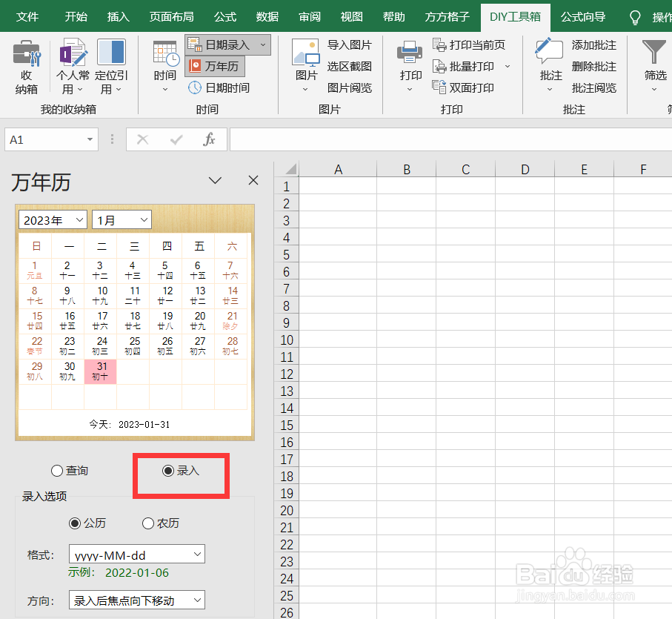This screenshot has height=619, width=672.
Task: Click calendar date 21 除夕
Action: (231, 321)
